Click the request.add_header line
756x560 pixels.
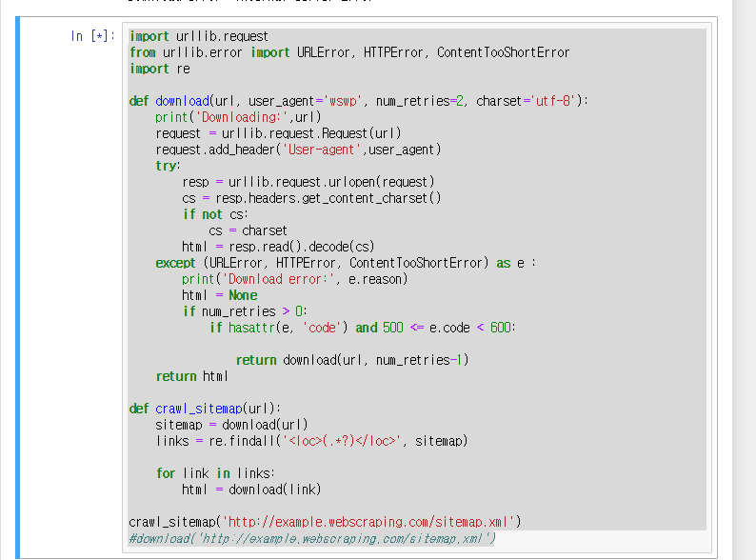(298, 150)
